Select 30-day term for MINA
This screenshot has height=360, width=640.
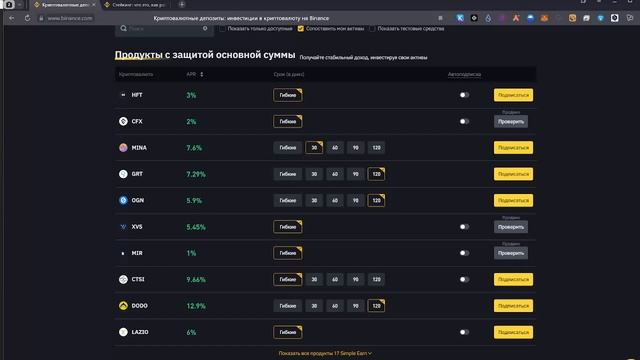[x=314, y=148]
